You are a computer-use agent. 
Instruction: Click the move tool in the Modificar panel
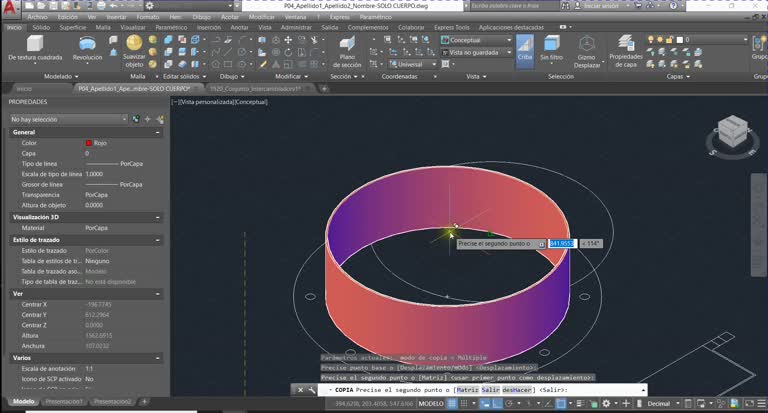pos(288,40)
